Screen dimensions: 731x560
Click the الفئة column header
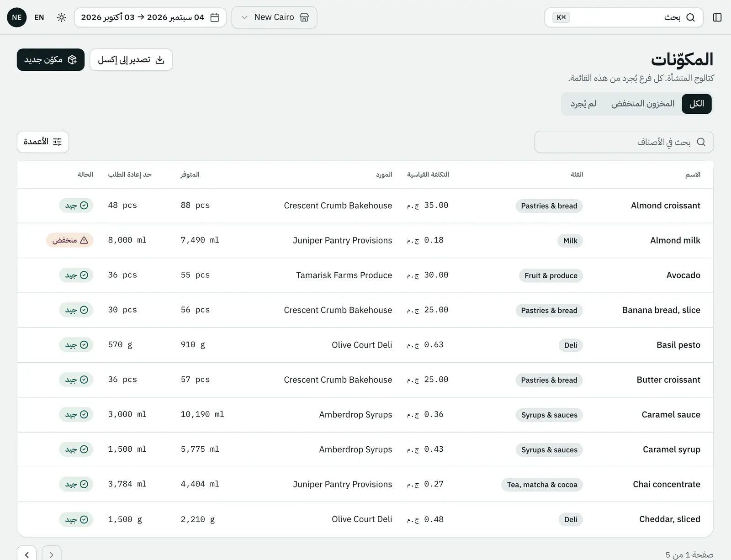[577, 174]
